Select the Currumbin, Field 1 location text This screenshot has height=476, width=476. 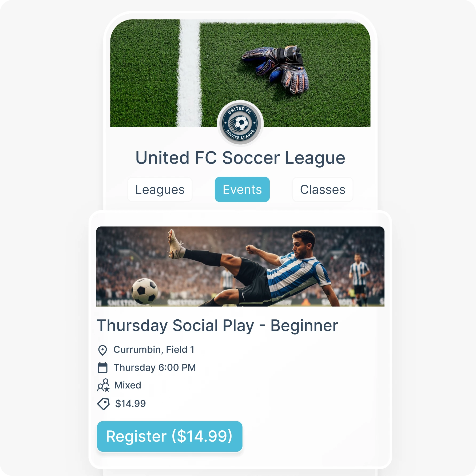pyautogui.click(x=154, y=350)
